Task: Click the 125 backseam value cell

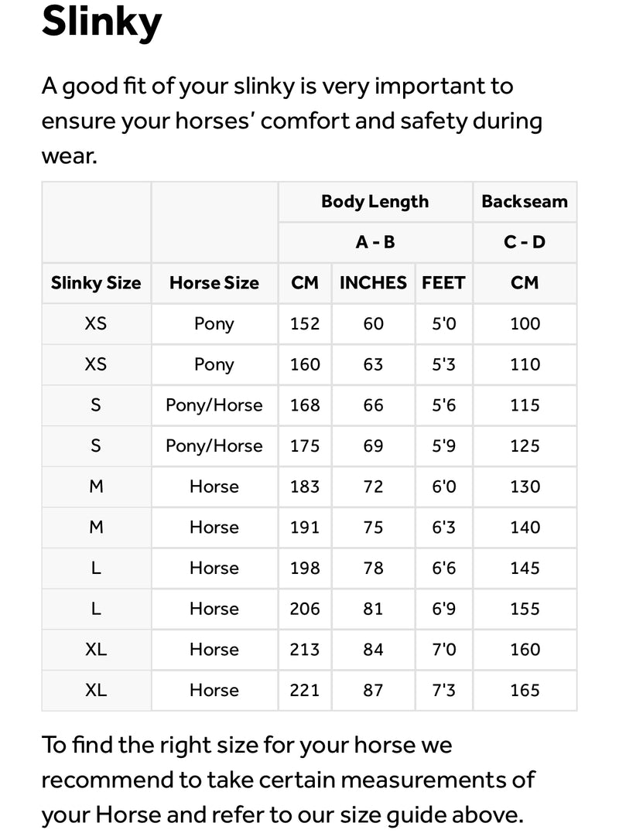Action: (525, 446)
